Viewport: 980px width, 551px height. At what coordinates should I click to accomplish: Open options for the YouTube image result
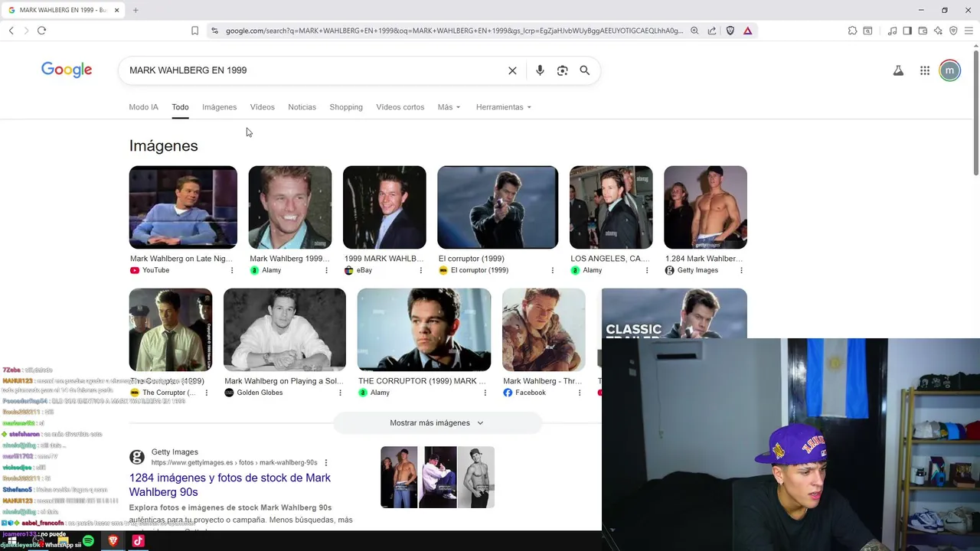pyautogui.click(x=232, y=270)
